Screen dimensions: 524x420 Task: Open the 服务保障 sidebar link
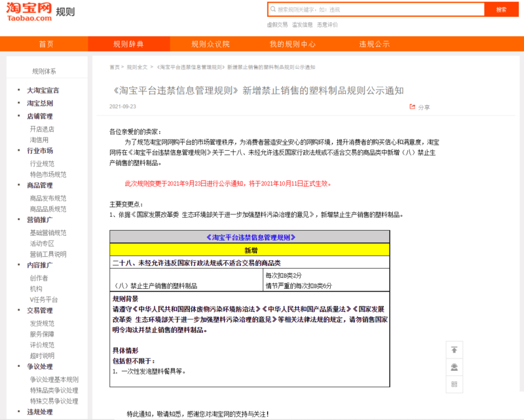[x=42, y=334]
